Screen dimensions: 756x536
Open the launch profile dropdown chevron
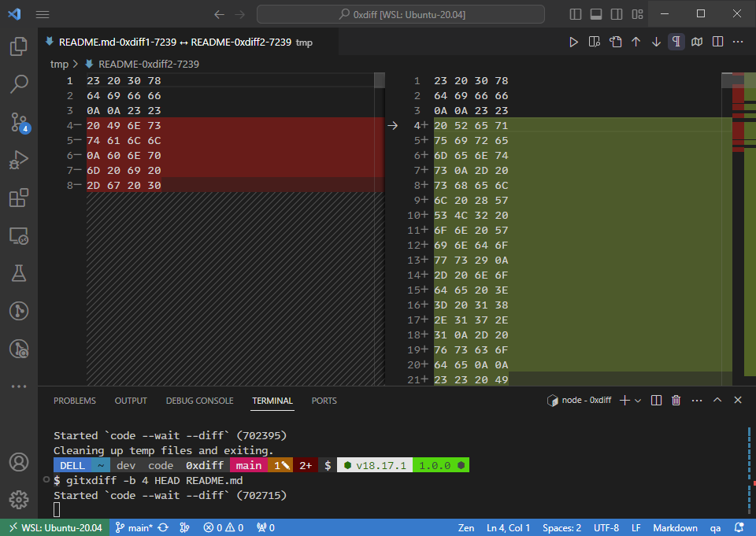pos(638,400)
